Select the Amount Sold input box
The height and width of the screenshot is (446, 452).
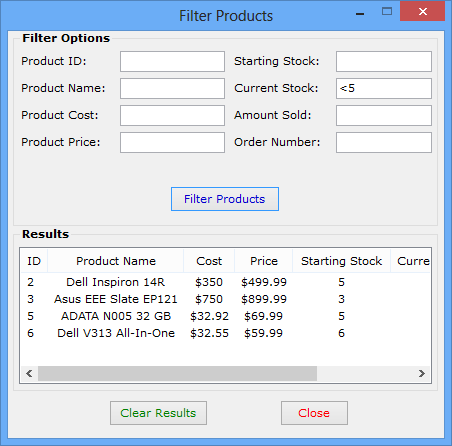[384, 115]
